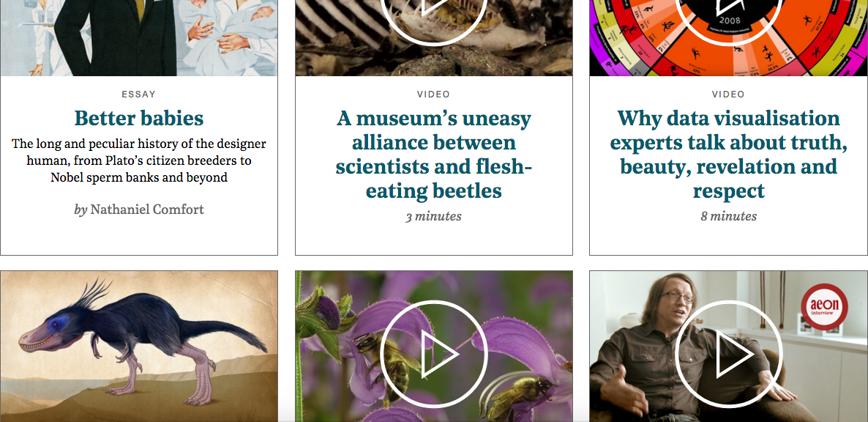Open author Nathaniel Comfort's page
The width and height of the screenshot is (868, 422).
(x=146, y=210)
